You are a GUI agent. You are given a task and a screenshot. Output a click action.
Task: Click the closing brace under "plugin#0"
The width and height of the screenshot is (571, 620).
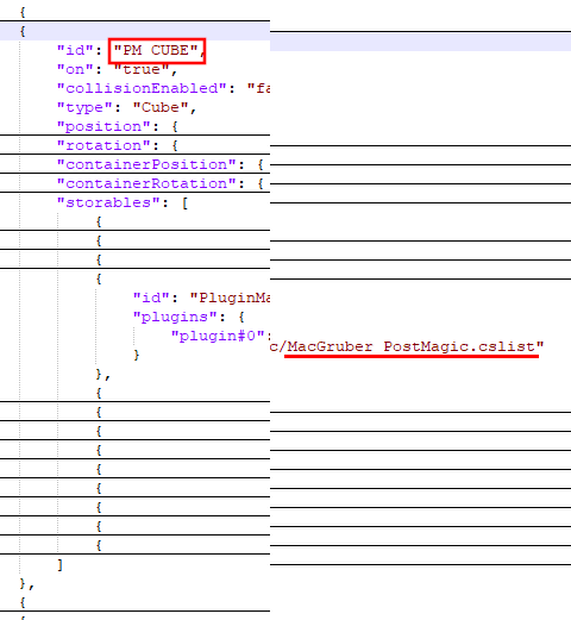(x=136, y=355)
